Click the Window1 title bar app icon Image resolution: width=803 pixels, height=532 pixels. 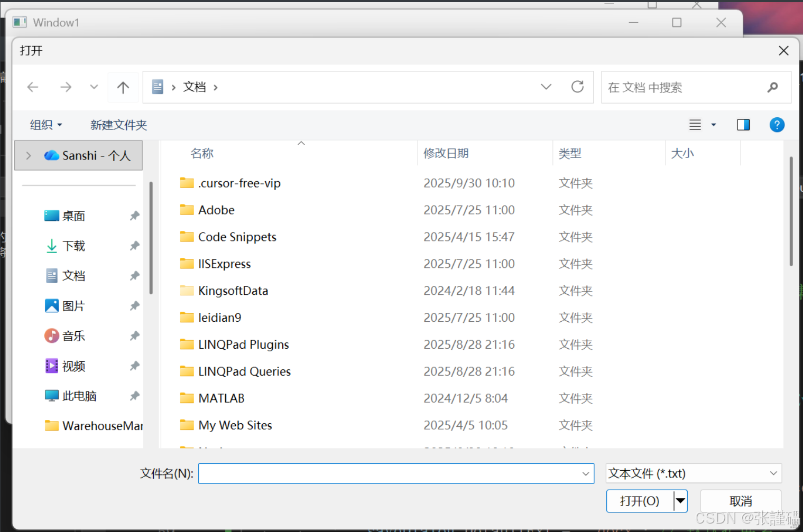(x=20, y=22)
